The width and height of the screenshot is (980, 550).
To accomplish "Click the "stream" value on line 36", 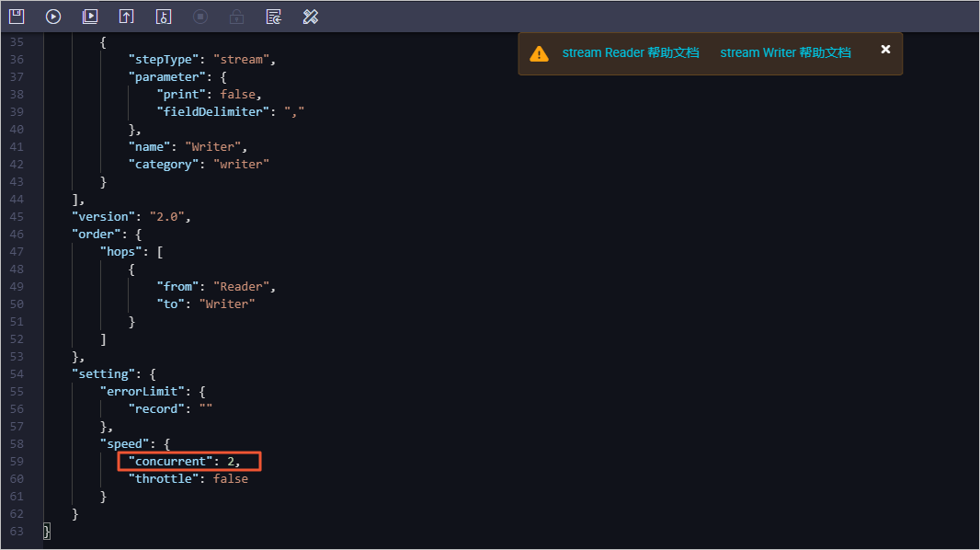I will point(241,59).
